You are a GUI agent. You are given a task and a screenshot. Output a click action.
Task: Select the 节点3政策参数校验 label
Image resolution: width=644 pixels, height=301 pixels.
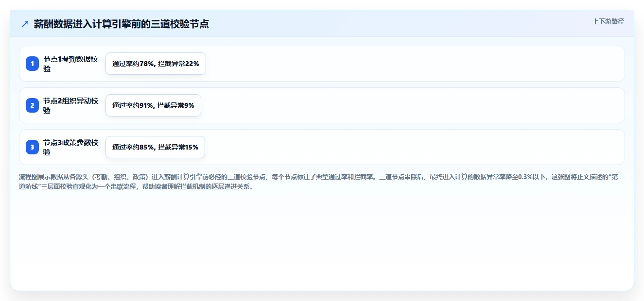pyautogui.click(x=70, y=147)
